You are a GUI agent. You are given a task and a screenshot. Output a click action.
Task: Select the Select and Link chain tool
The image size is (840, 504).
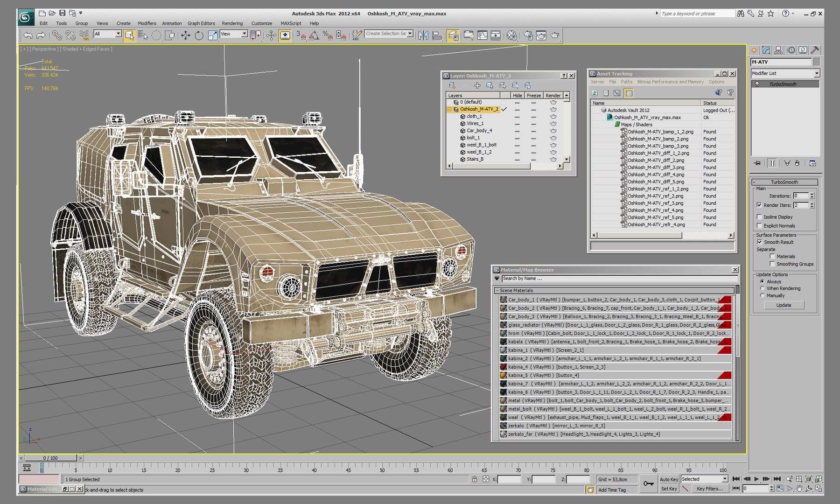click(x=57, y=35)
